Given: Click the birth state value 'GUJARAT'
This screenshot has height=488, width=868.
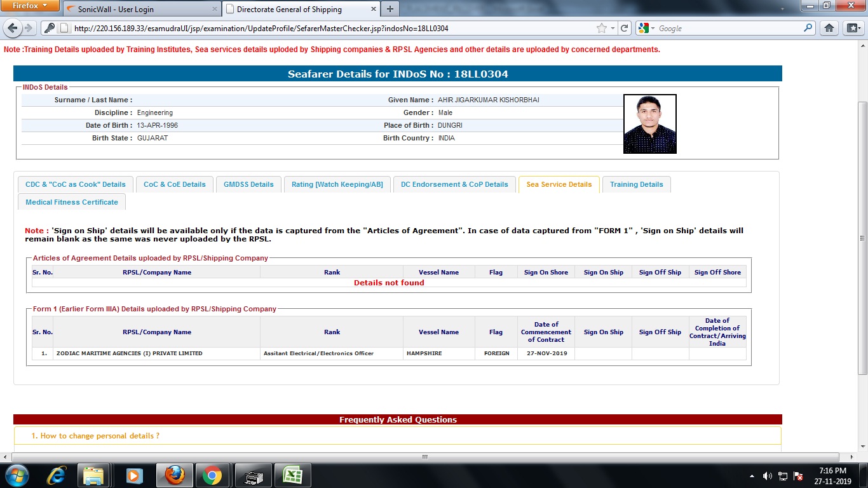Looking at the screenshot, I should coord(153,138).
